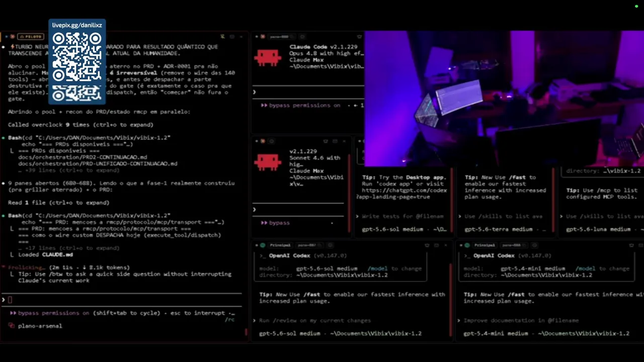644x362 pixels.
Task: Click the plano-arsenal branch label
Action: 40,326
